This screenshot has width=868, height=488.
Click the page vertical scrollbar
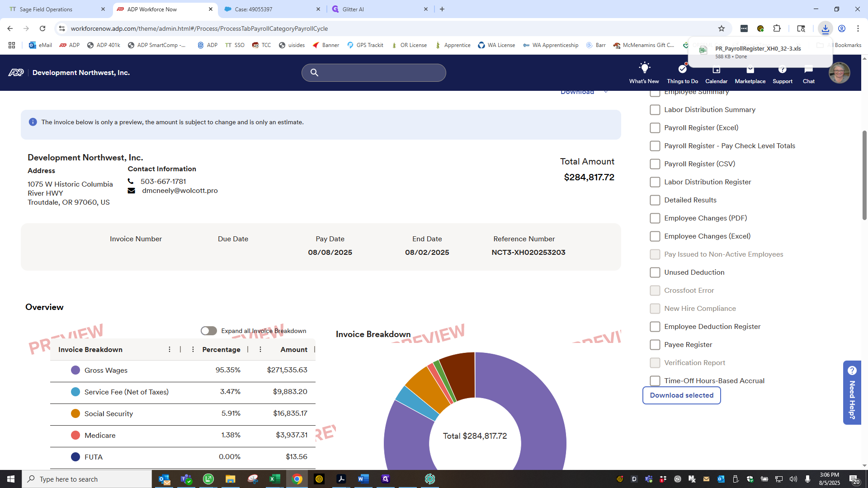point(864,175)
